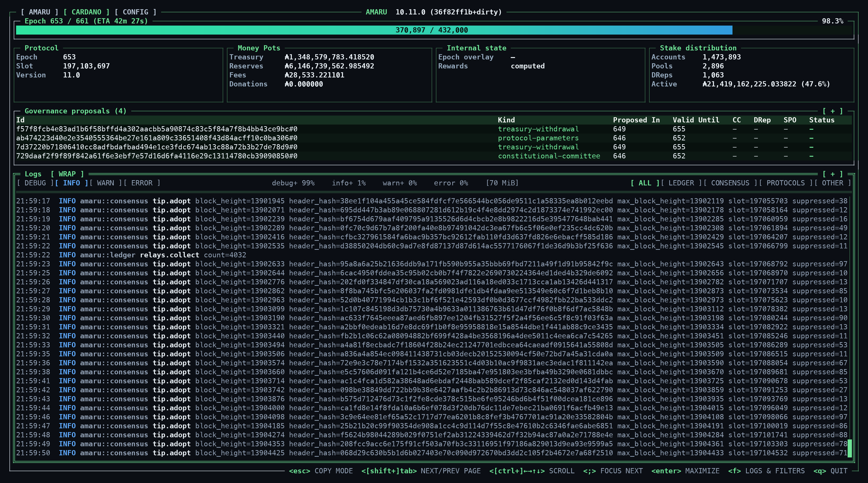Switch to the AMARU tab
868x483 pixels.
click(x=39, y=12)
